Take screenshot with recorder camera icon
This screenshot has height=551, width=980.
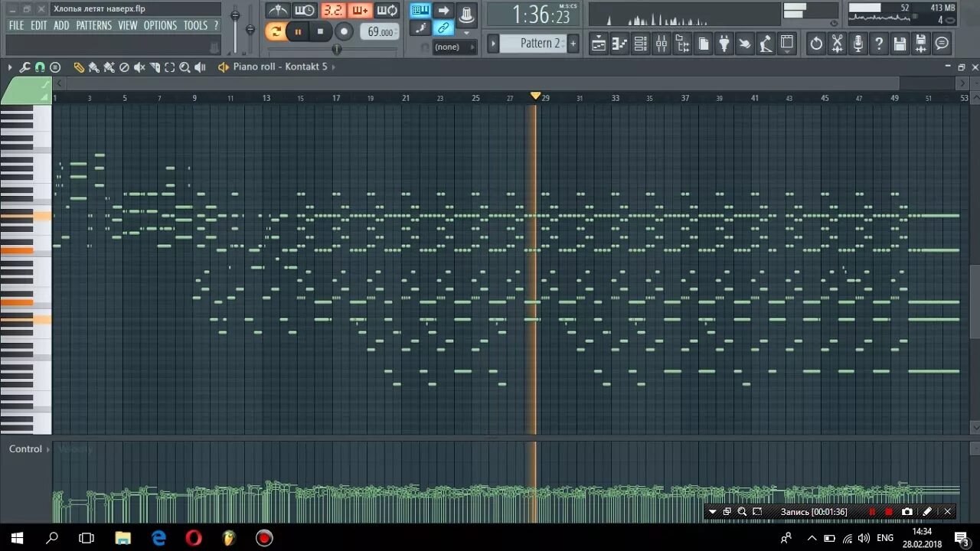907,511
